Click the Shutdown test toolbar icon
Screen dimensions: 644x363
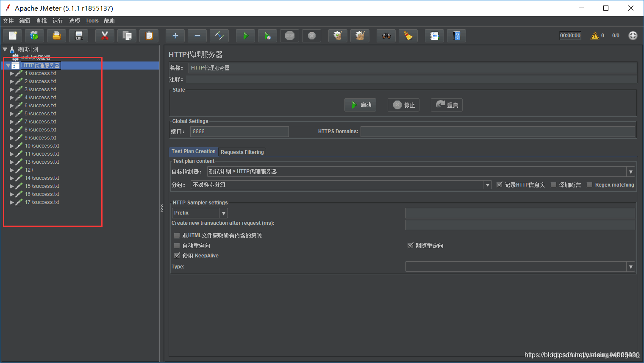(x=311, y=36)
